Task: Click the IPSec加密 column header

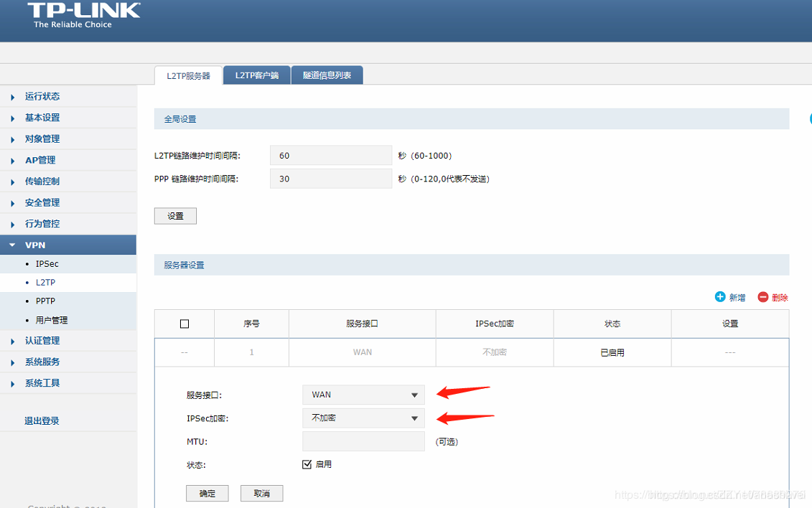Action: (495, 324)
